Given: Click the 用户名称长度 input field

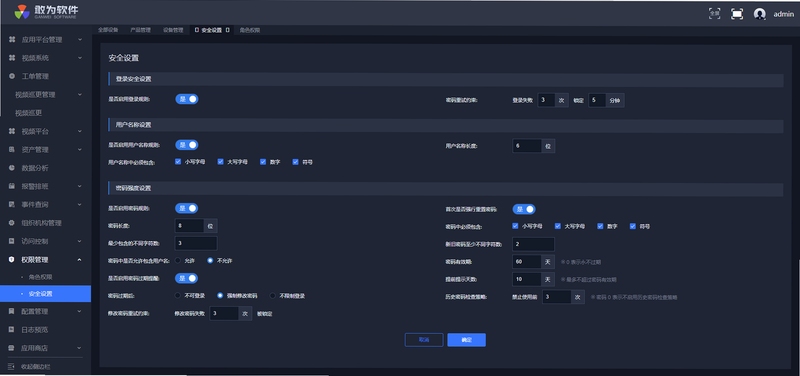Looking at the screenshot, I should [527, 146].
